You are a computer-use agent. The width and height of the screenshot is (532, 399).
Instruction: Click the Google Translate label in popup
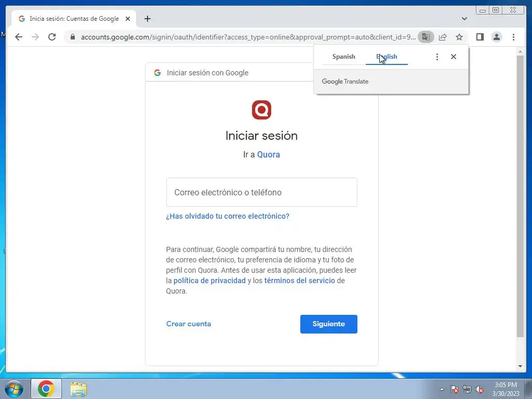coord(345,82)
